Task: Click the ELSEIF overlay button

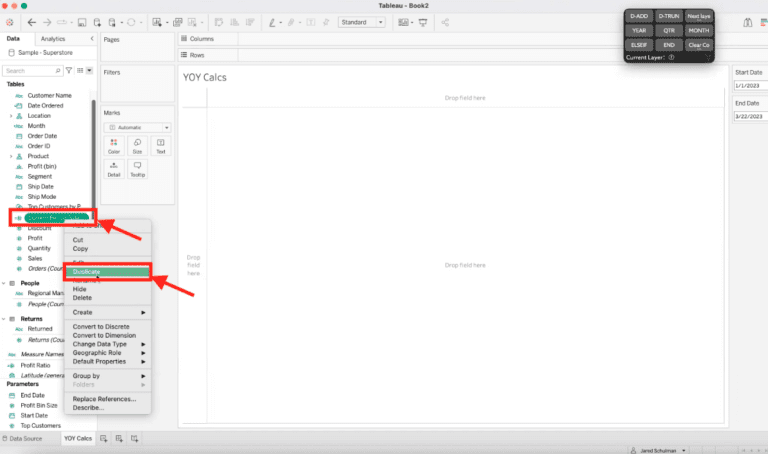Action: [x=639, y=45]
